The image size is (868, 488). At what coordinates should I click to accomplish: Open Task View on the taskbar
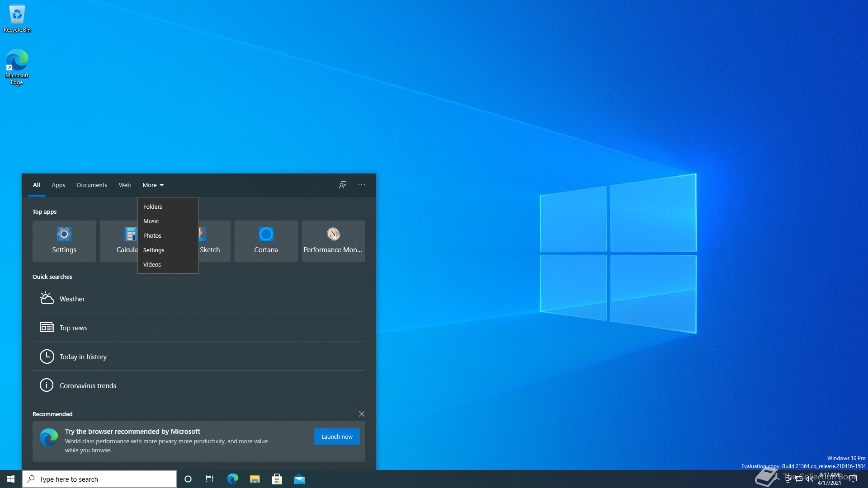[x=210, y=479]
